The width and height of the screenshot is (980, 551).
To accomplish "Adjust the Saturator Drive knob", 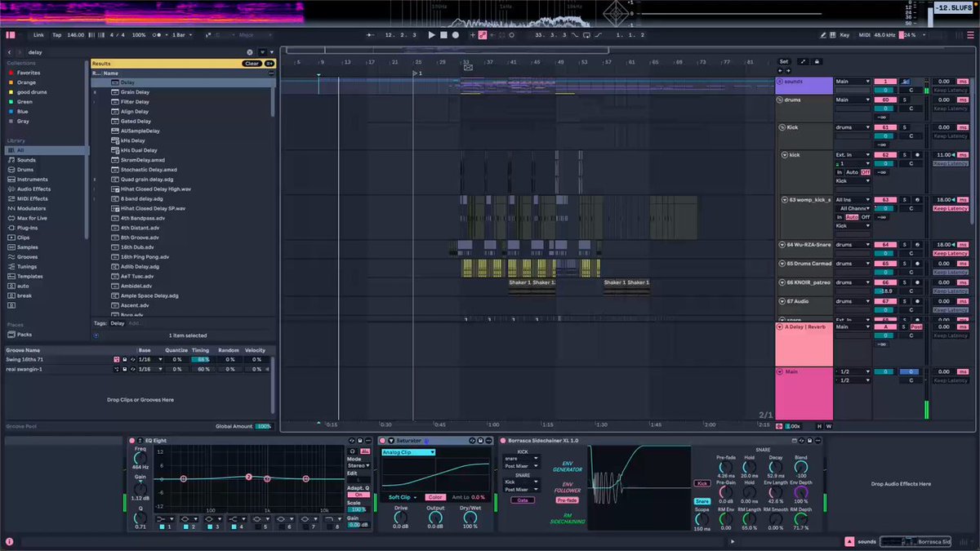I will coord(401,517).
